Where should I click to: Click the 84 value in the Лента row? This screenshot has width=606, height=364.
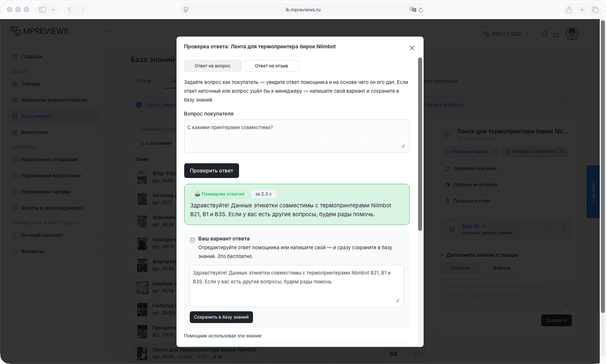pyautogui.click(x=393, y=354)
